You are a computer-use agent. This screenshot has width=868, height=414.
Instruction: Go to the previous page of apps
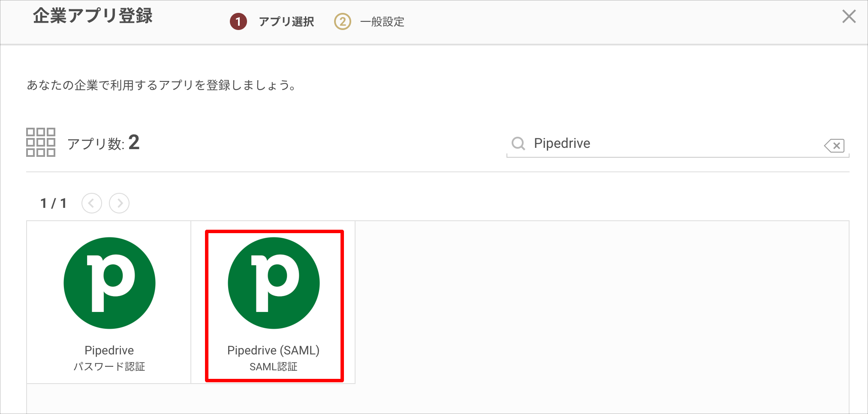click(92, 203)
